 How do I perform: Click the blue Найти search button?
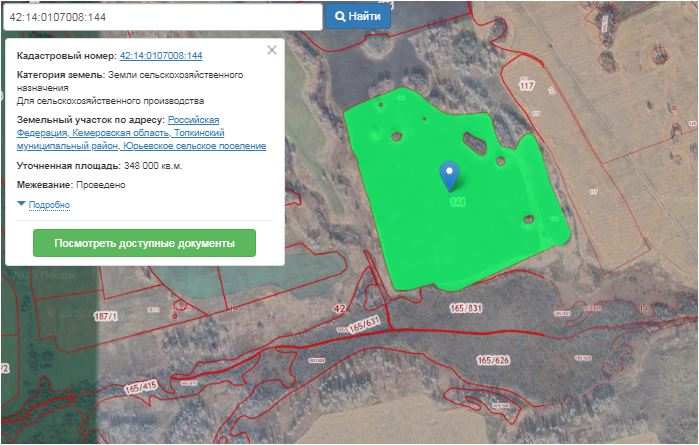(x=357, y=16)
